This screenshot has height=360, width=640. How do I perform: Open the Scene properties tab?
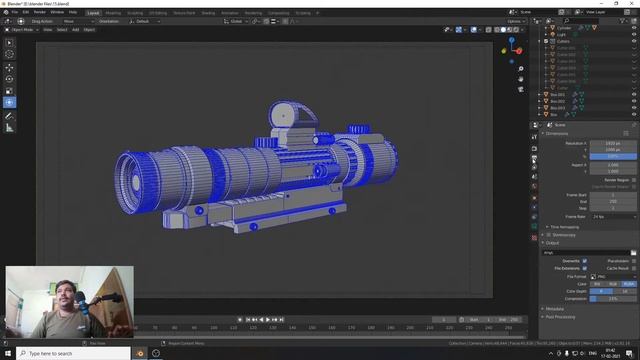[x=534, y=177]
